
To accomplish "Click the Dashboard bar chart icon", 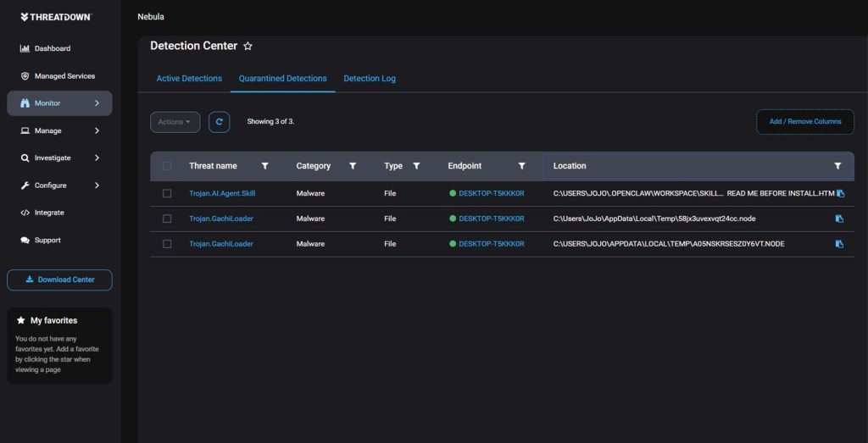I will point(25,48).
